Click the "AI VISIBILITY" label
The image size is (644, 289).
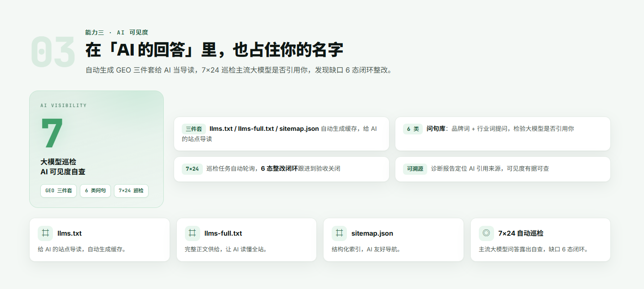click(x=63, y=106)
